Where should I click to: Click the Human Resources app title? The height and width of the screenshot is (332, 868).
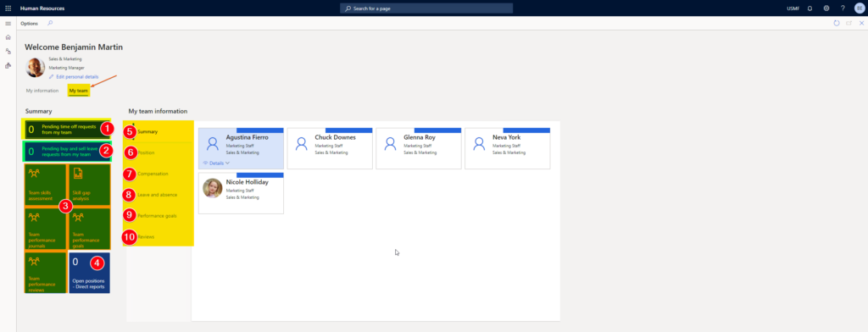[x=42, y=8]
